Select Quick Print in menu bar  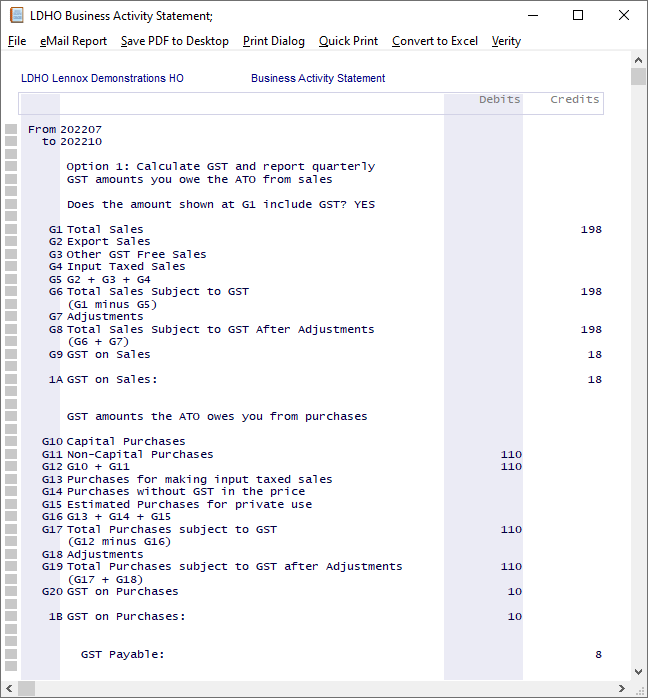point(348,41)
